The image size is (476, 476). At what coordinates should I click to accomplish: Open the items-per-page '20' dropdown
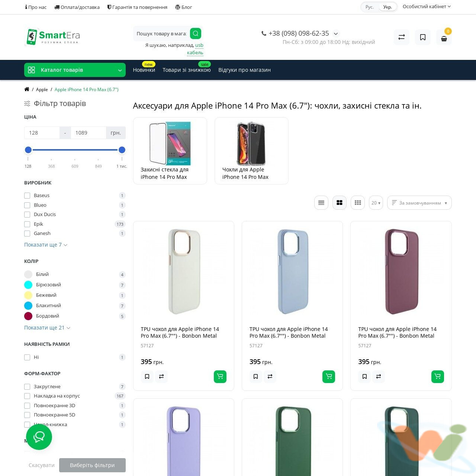pos(376,203)
